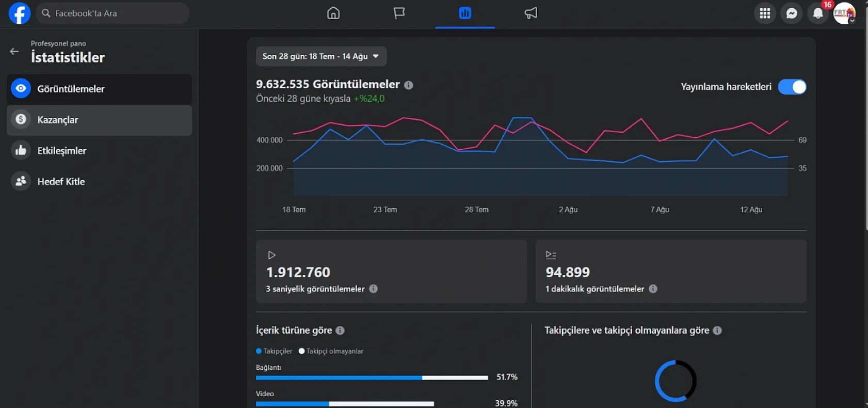This screenshot has height=408, width=868.
Task: Click the Facebook logo
Action: tap(20, 13)
